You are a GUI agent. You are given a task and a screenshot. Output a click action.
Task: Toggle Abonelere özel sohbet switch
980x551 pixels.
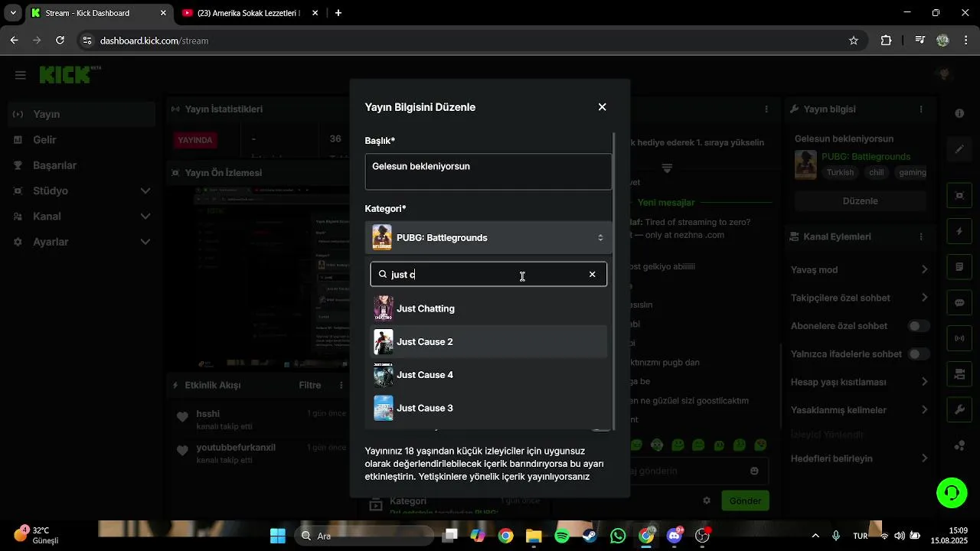coord(919,326)
